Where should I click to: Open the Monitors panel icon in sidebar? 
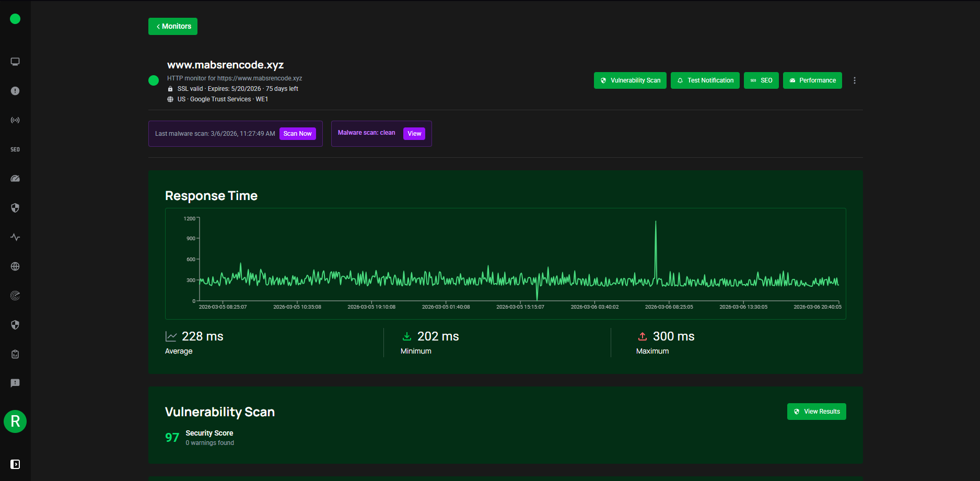(x=15, y=61)
